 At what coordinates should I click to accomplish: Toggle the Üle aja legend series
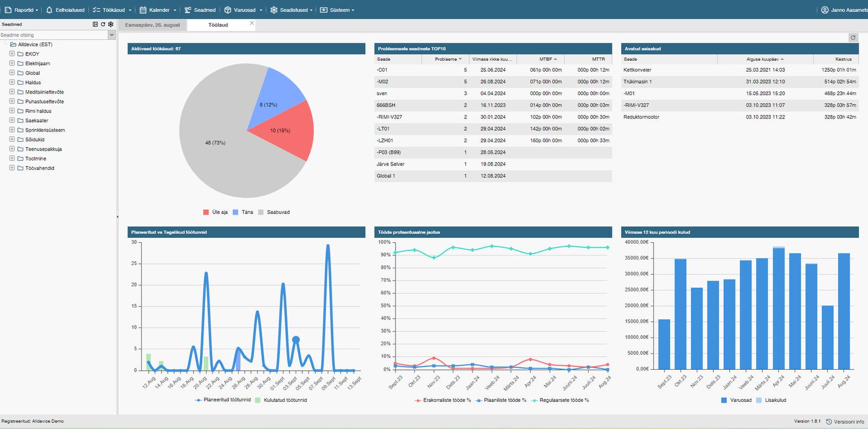pos(215,212)
